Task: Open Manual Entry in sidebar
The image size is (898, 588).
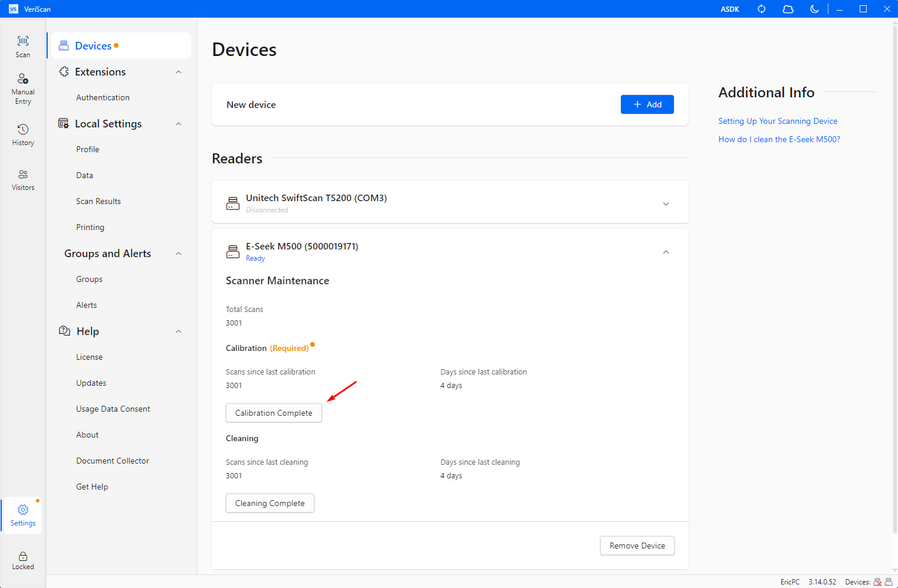Action: (x=23, y=88)
